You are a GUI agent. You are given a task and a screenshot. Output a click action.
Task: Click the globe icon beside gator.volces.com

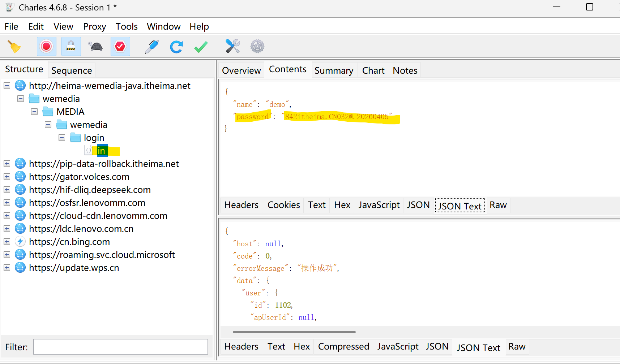pyautogui.click(x=20, y=177)
